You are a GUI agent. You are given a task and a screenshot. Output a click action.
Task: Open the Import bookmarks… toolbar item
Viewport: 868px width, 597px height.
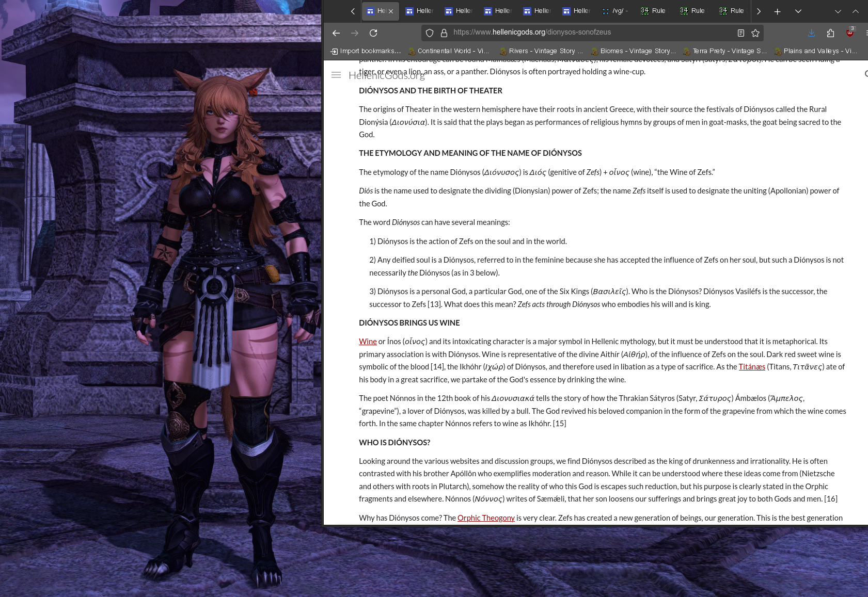pyautogui.click(x=366, y=51)
